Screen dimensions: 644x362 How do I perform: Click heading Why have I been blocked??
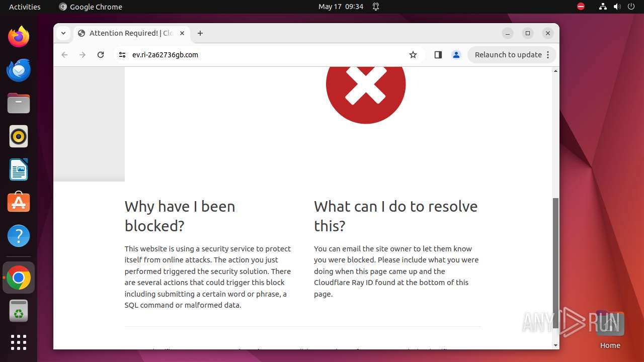click(180, 216)
